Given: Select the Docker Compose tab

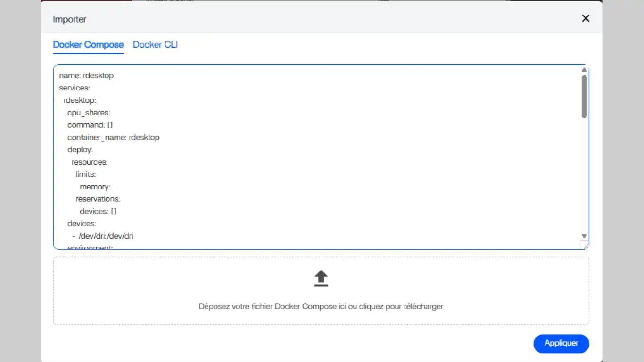Looking at the screenshot, I should [x=88, y=45].
